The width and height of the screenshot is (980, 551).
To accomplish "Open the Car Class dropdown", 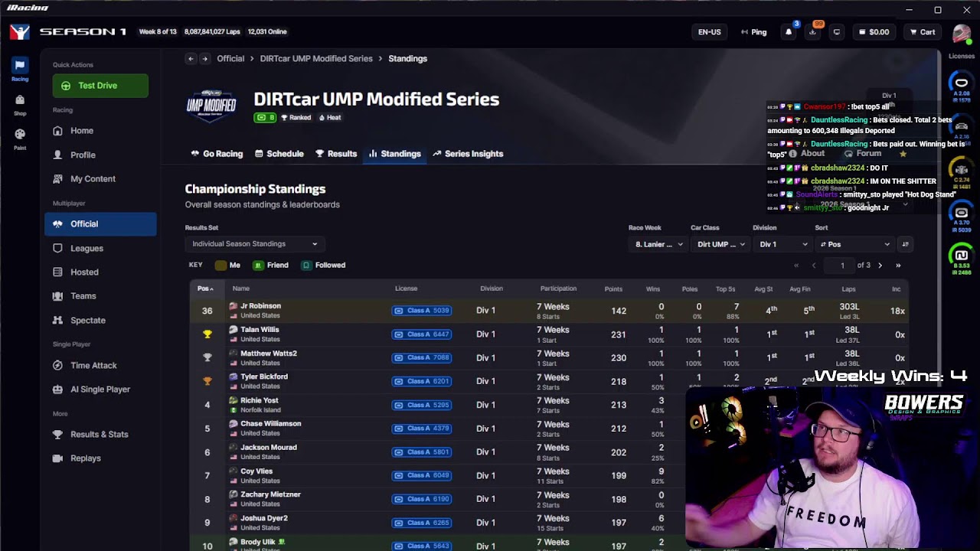I will (x=720, y=244).
